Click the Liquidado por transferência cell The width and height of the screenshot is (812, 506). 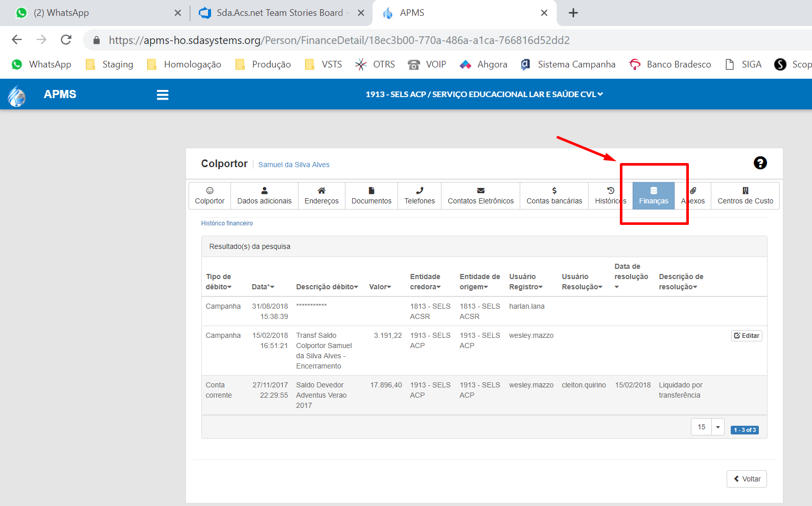pos(681,390)
